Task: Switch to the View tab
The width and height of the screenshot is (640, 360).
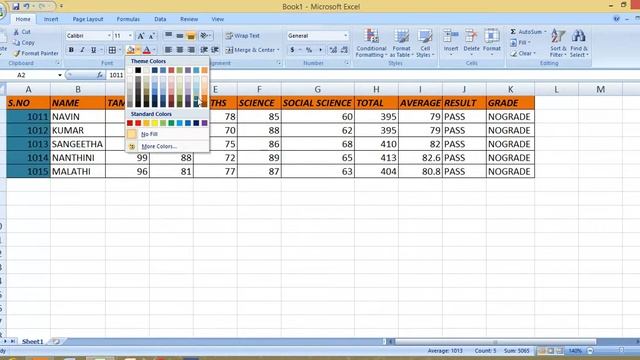Action: (x=218, y=19)
